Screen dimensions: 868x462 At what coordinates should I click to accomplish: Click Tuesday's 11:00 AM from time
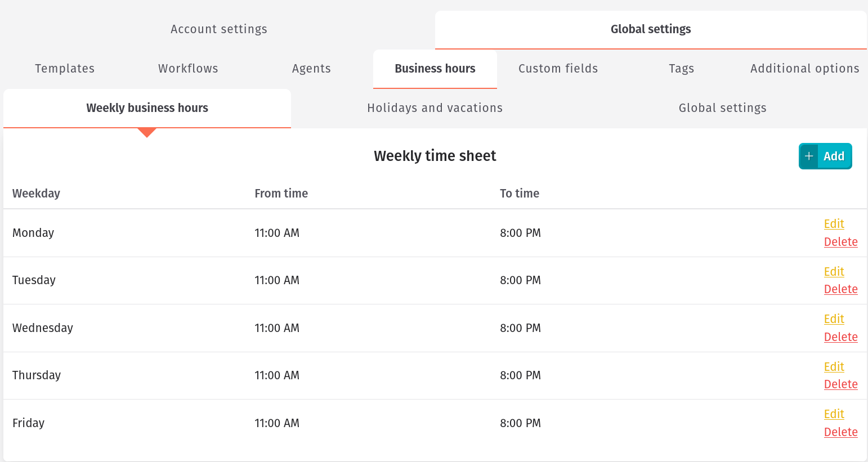point(277,280)
